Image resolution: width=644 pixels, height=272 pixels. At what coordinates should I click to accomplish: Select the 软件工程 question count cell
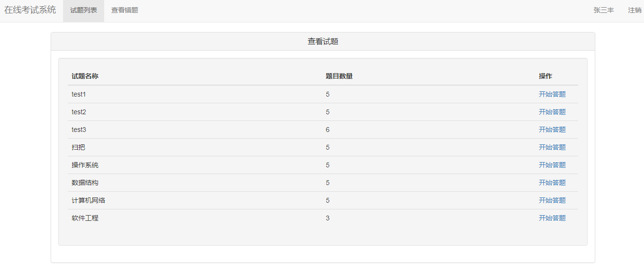[x=328, y=218]
